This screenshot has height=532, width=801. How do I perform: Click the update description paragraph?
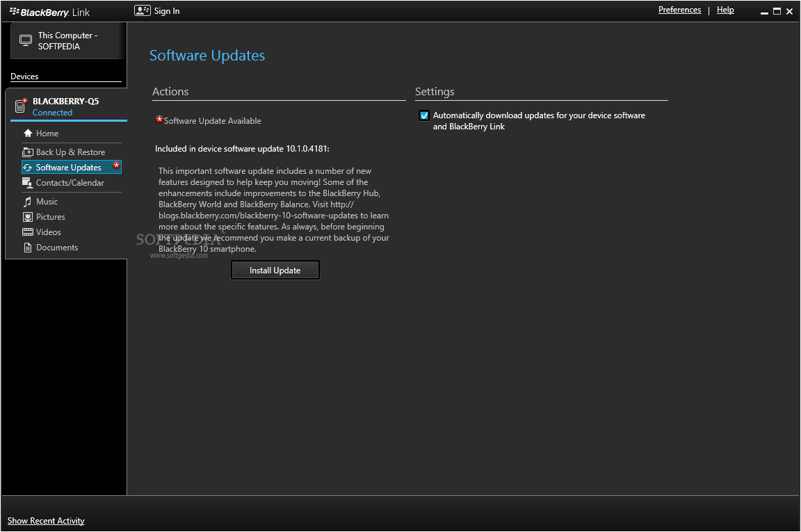274,210
